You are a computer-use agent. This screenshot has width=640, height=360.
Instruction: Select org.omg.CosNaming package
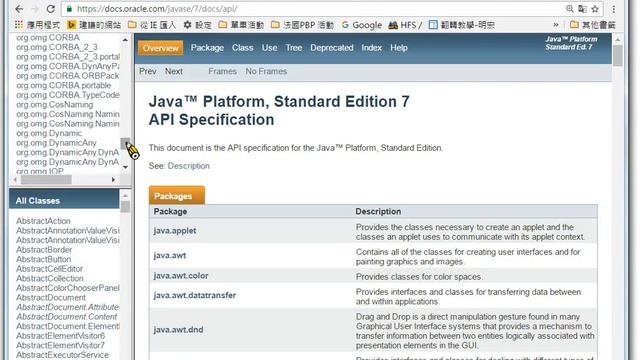(x=55, y=104)
